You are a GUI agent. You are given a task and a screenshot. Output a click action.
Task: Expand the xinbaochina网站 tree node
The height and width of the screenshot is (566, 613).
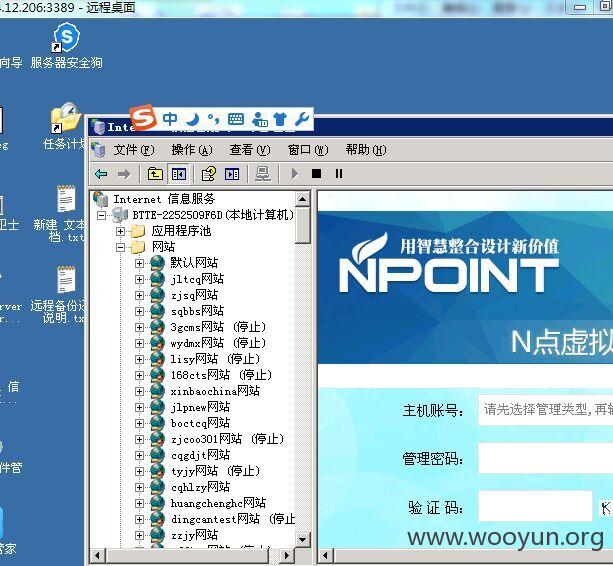pyautogui.click(x=139, y=391)
